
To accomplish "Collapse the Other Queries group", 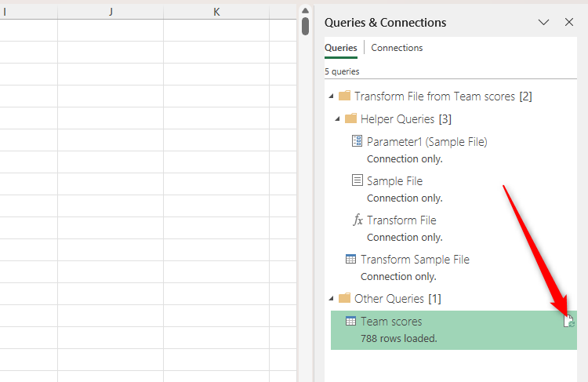I will pos(332,299).
